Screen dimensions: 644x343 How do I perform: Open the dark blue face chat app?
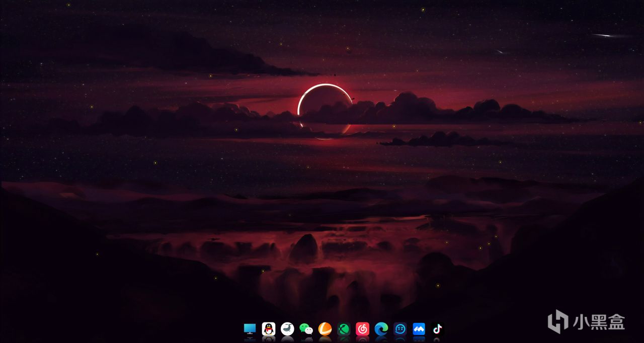(400, 329)
